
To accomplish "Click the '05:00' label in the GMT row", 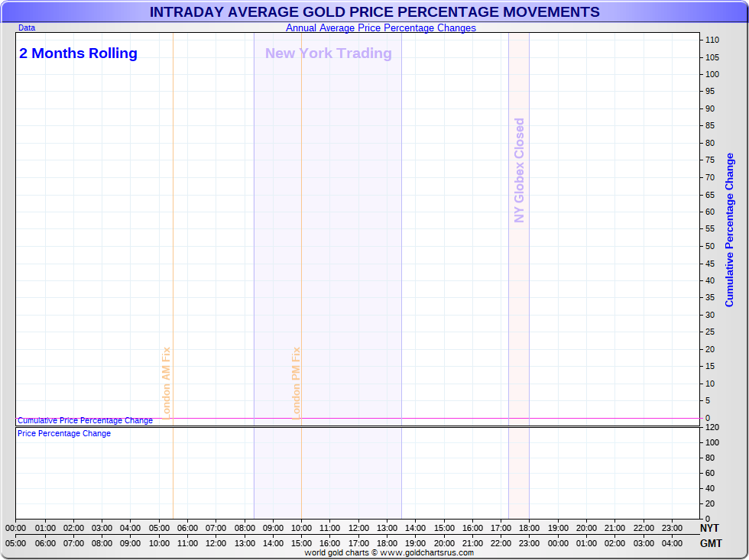I will (x=16, y=543).
